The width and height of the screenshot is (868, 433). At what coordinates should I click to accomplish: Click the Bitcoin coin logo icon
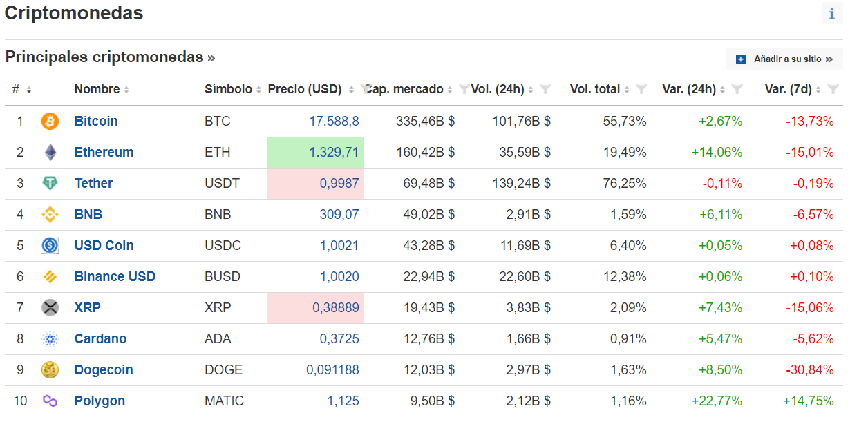click(50, 122)
